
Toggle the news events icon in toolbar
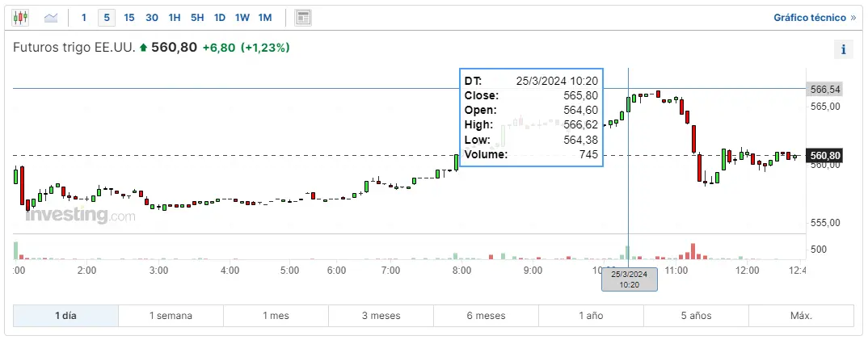303,17
